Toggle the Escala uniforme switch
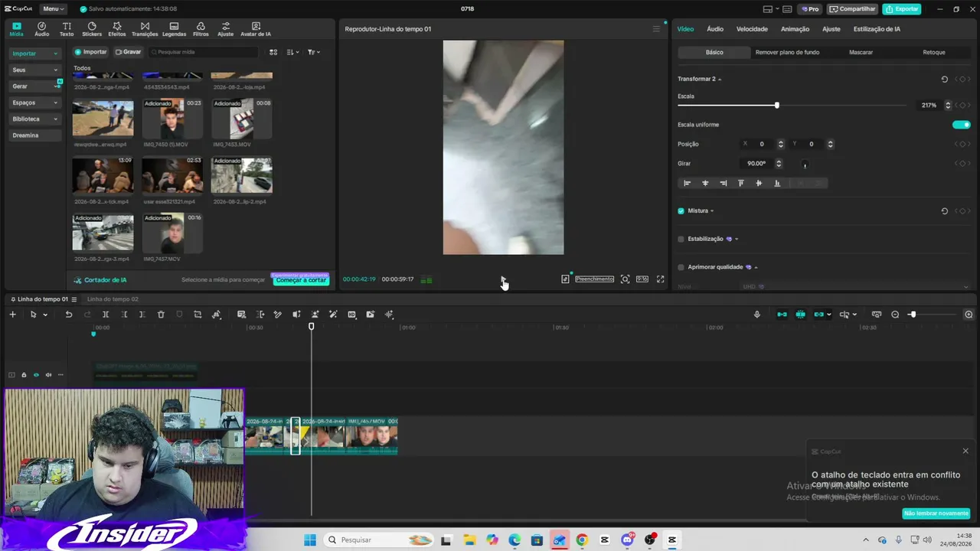The image size is (980, 551). (962, 125)
